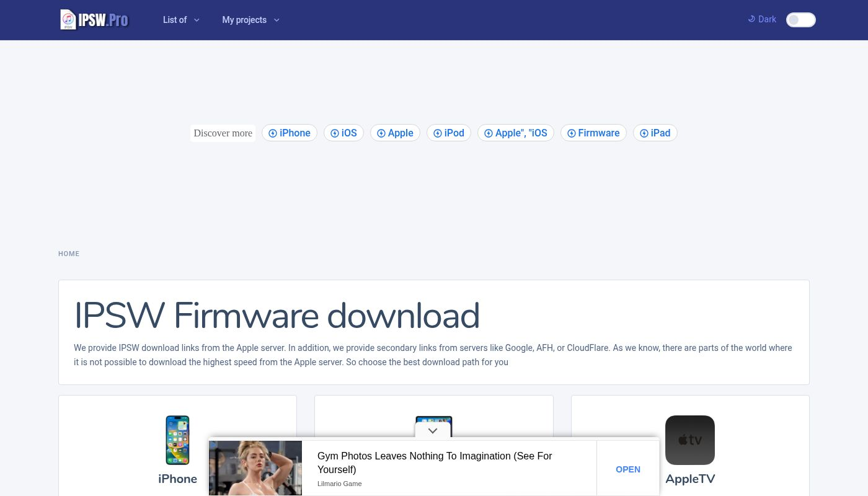Click the HOME breadcrumb link
868x496 pixels.
pos(69,254)
